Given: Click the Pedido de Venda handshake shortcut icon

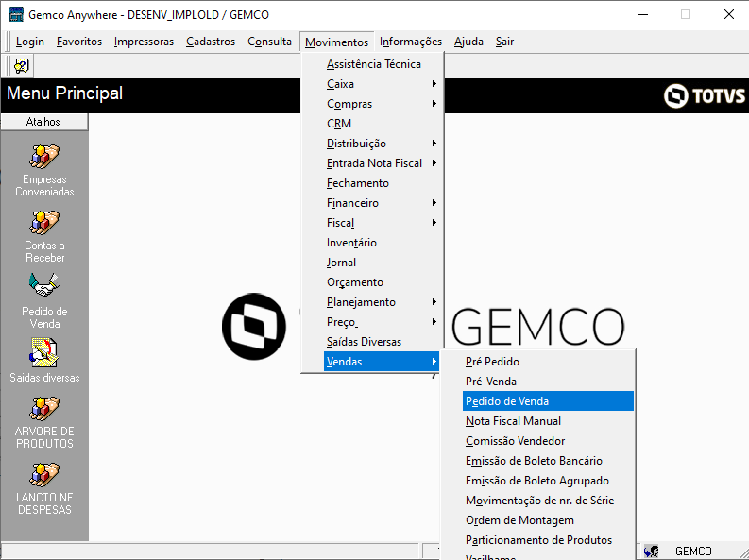Looking at the screenshot, I should (44, 285).
